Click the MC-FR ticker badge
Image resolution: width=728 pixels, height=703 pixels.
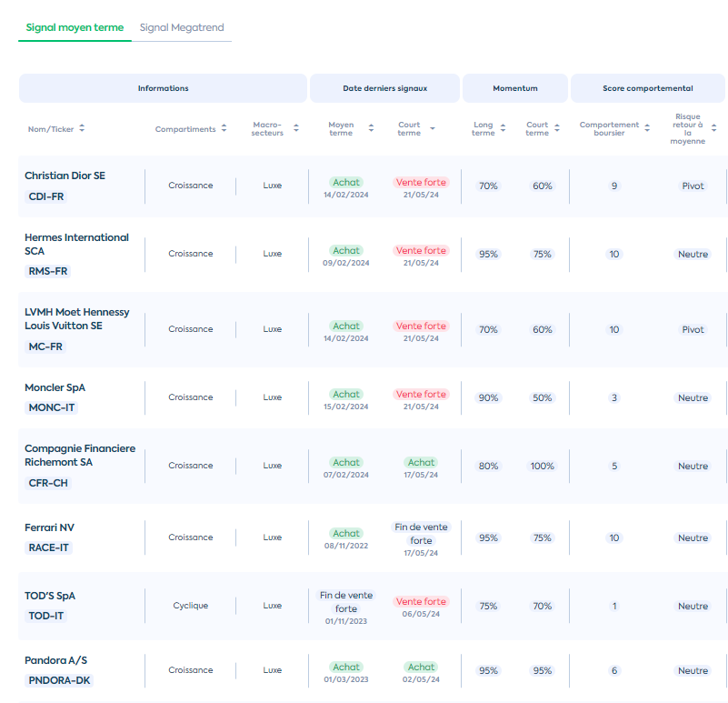click(45, 346)
